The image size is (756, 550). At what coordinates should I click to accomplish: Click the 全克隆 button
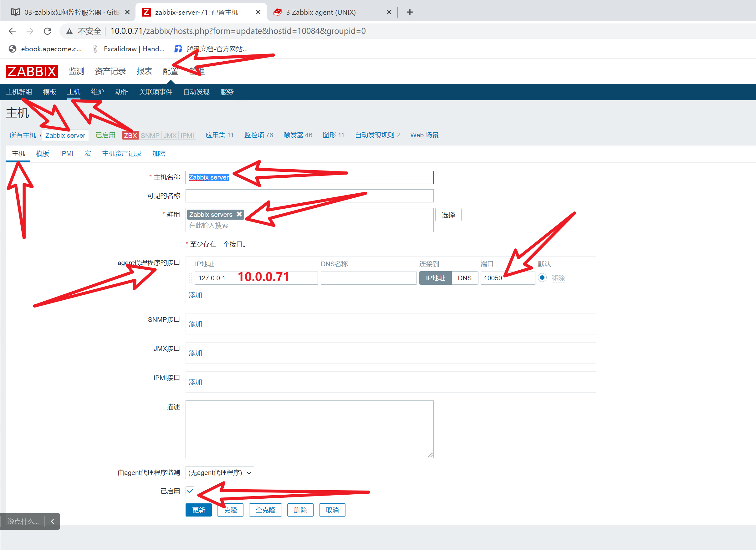(x=265, y=510)
